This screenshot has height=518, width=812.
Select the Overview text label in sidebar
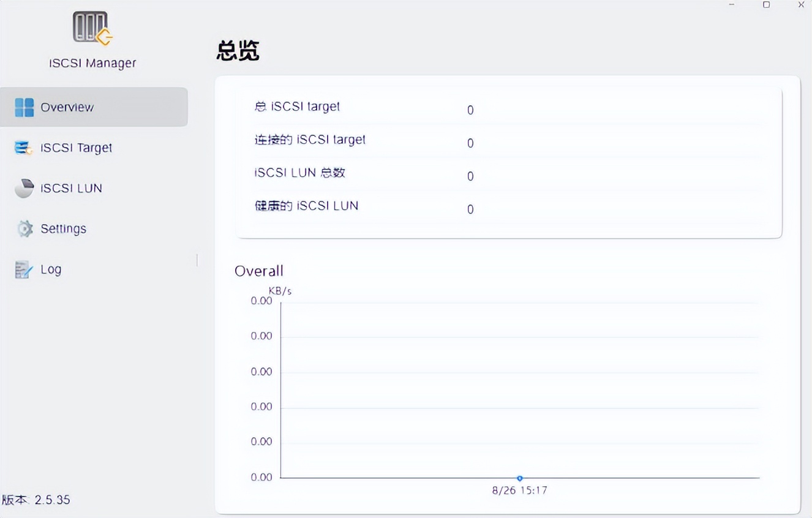(67, 107)
